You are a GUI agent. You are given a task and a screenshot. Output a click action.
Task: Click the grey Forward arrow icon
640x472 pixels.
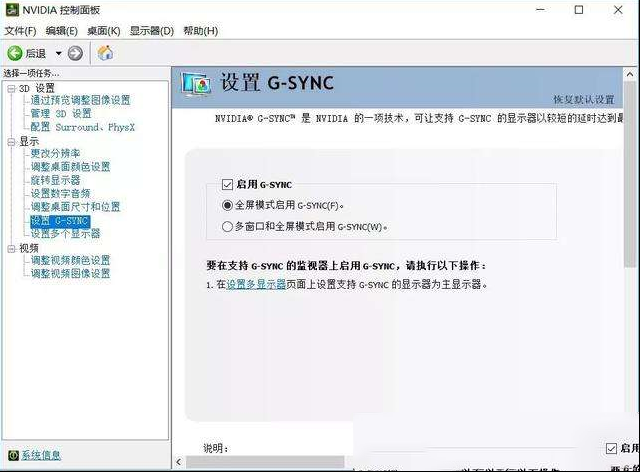75,53
